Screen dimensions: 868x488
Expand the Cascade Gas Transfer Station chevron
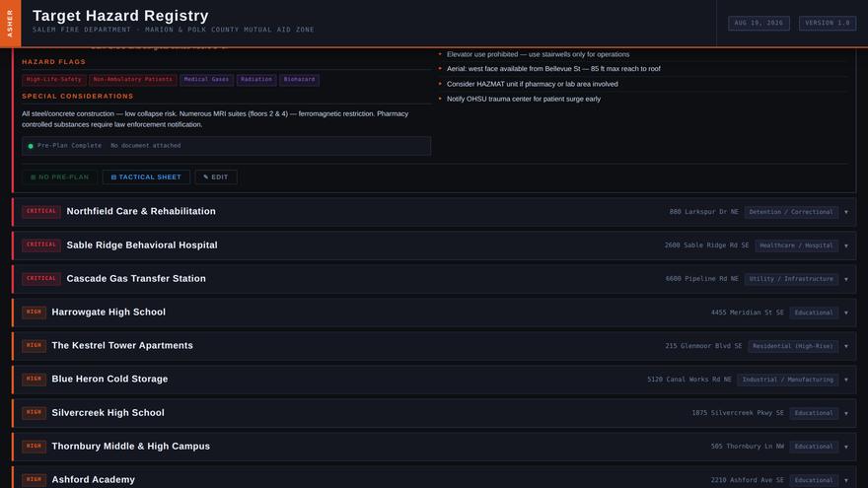pos(846,279)
